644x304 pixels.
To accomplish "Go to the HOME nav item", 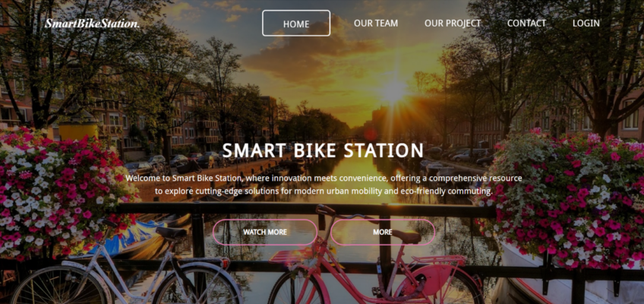I will pyautogui.click(x=296, y=24).
